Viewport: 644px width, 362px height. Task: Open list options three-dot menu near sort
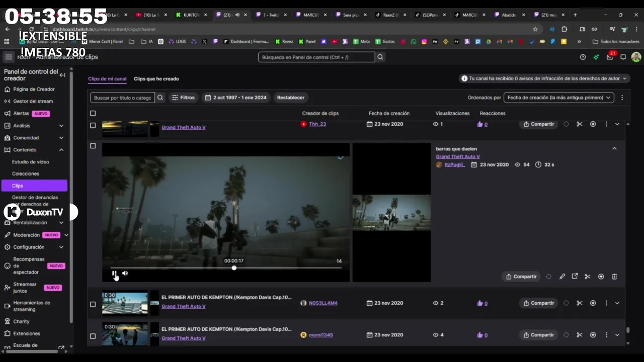tap(622, 98)
